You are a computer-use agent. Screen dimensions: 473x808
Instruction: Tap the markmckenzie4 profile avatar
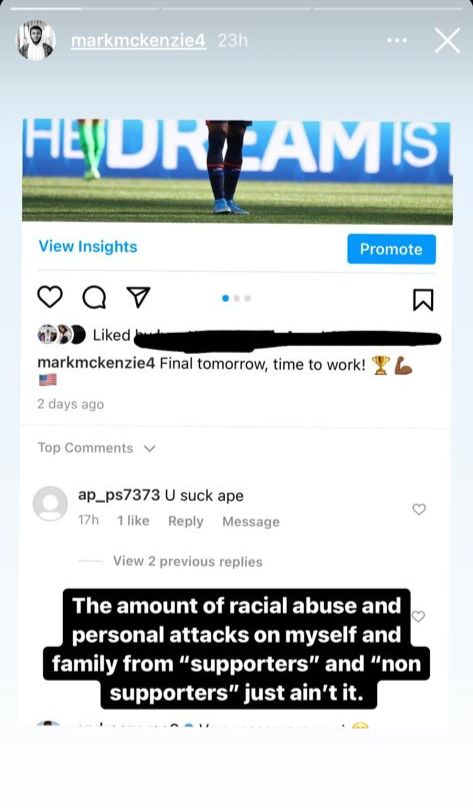pos(36,41)
